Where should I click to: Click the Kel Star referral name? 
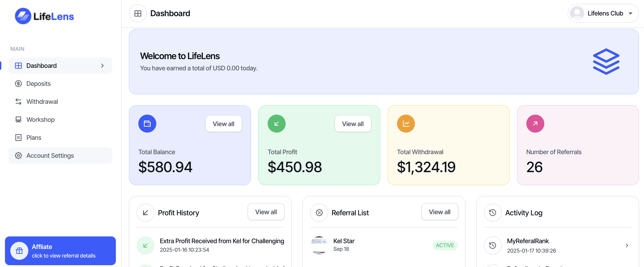344,241
